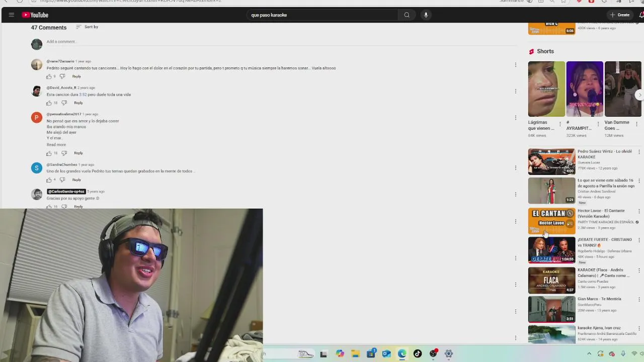Viewport: 644px width, 362px height.
Task: Like the @pensativalima2617 comment
Action: point(49,153)
